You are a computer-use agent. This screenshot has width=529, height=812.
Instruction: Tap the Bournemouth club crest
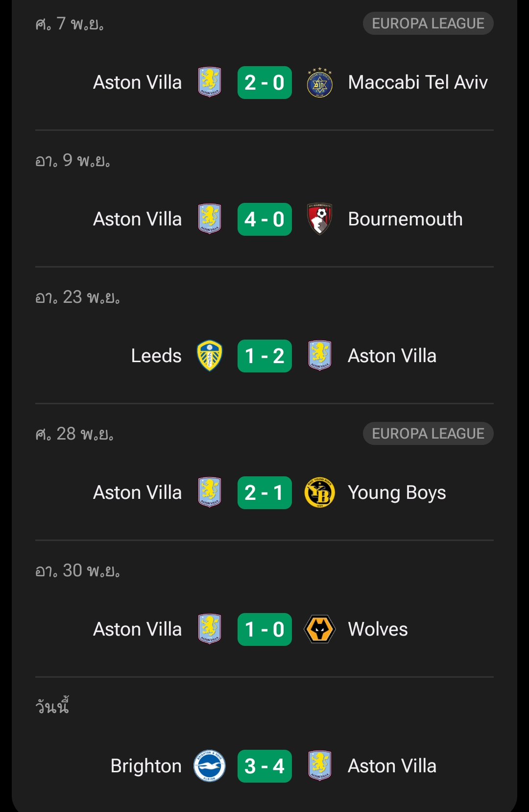click(319, 219)
